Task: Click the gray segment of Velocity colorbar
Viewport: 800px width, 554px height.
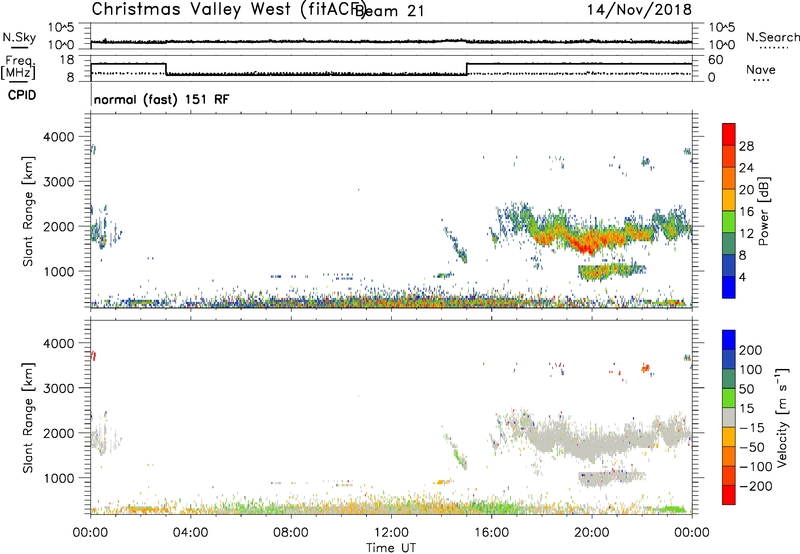Action: [729, 417]
